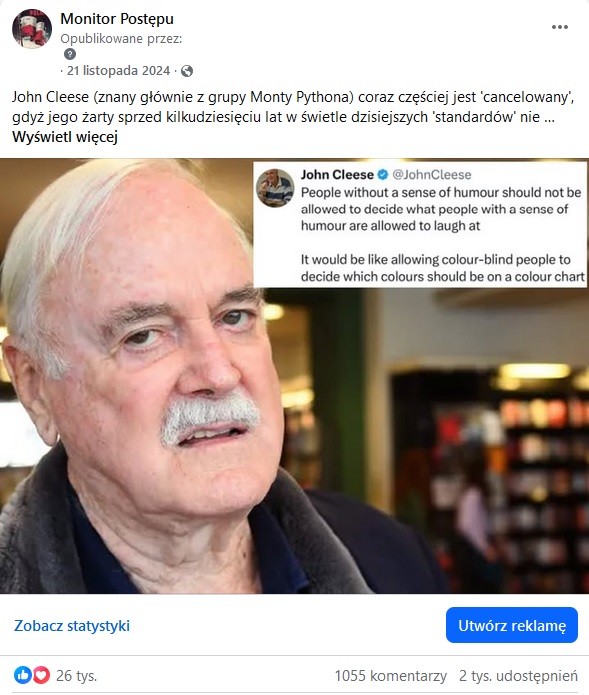Open the 26 tys. reactions count

tap(76, 675)
